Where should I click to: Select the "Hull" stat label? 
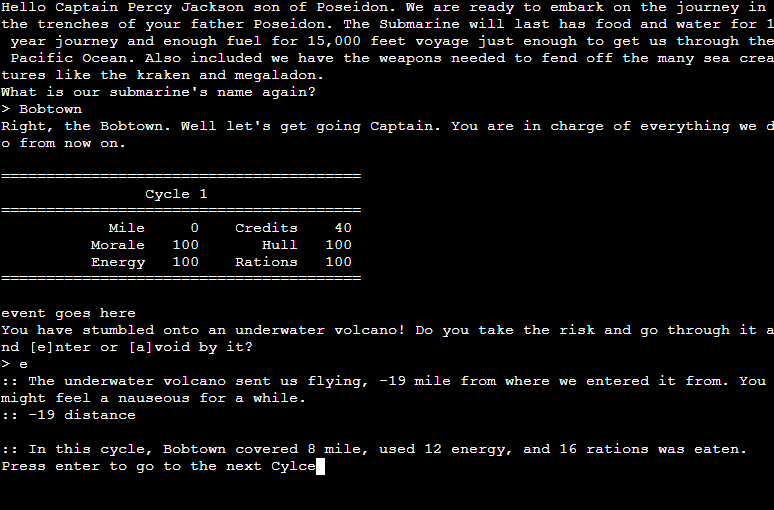279,245
